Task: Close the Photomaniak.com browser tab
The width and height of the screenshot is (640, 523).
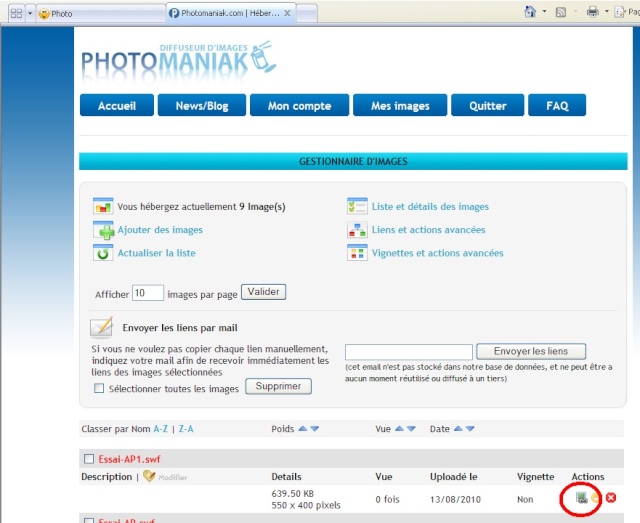Action: [x=287, y=13]
